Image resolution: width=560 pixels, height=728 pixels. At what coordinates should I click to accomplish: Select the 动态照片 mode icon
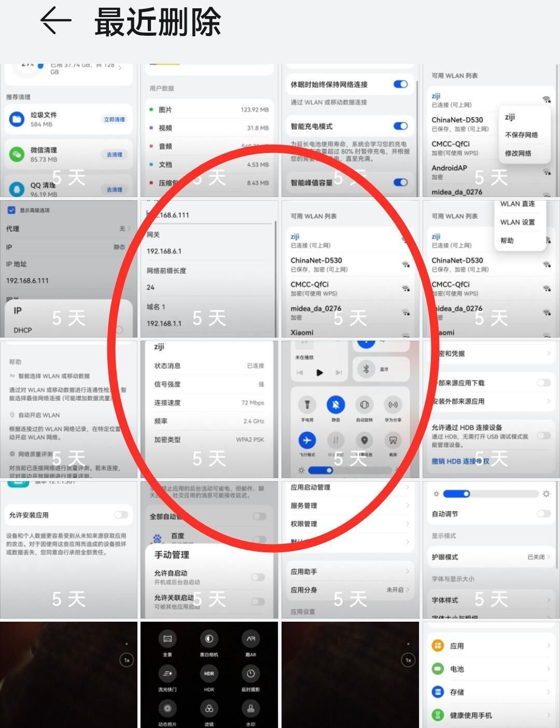[167, 708]
